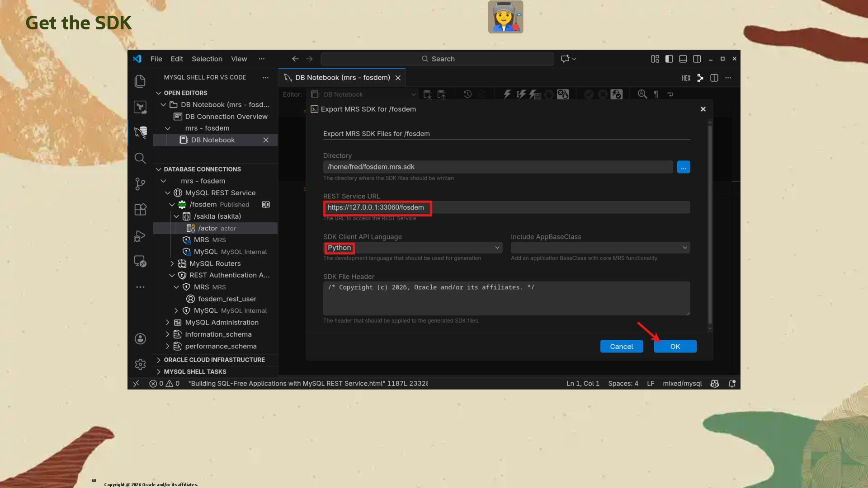Screen dimensions: 868x488
Task: Toggle the bottom panel layout button
Action: (683, 59)
